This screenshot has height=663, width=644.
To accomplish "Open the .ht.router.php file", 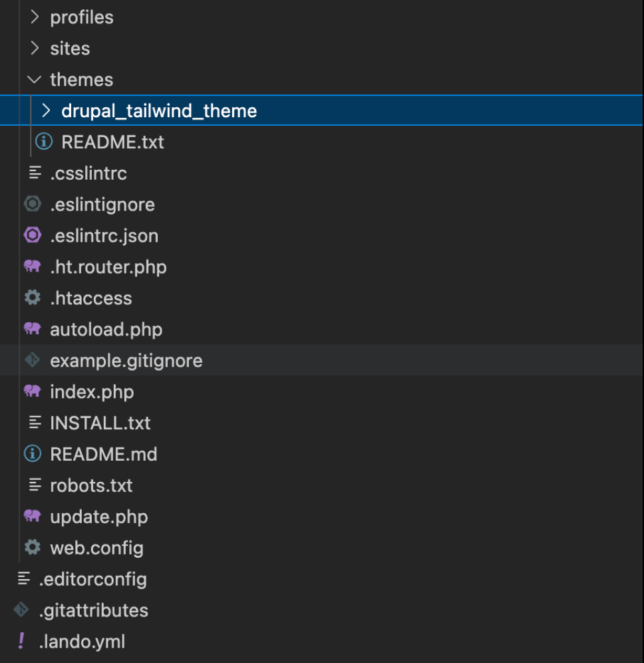I will click(x=108, y=267).
